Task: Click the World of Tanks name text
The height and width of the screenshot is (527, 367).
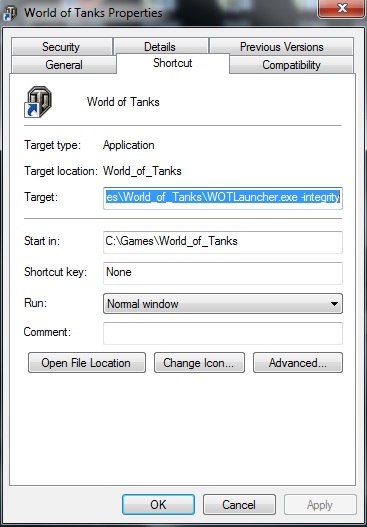Action: [123, 102]
